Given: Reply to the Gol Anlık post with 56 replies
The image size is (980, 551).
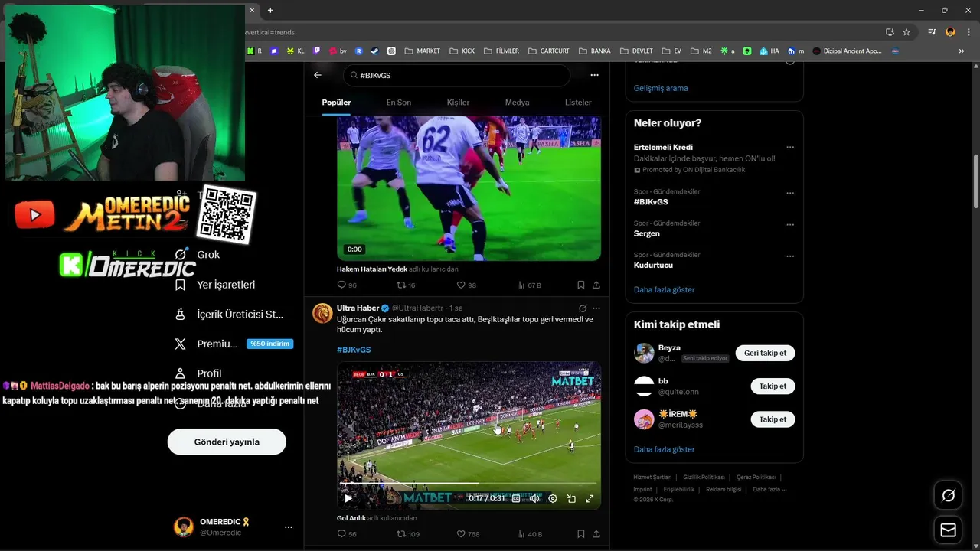Looking at the screenshot, I should (347, 534).
